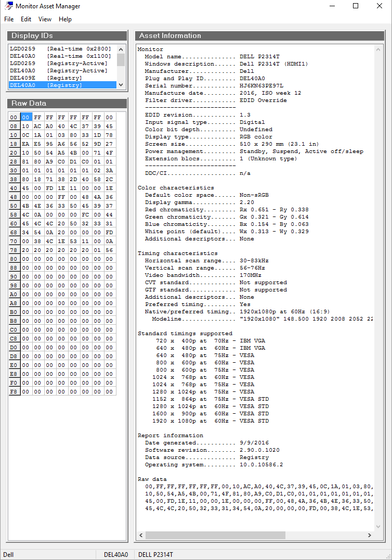The image size is (392, 560).
Task: Open the Edit menu
Action: (26, 19)
